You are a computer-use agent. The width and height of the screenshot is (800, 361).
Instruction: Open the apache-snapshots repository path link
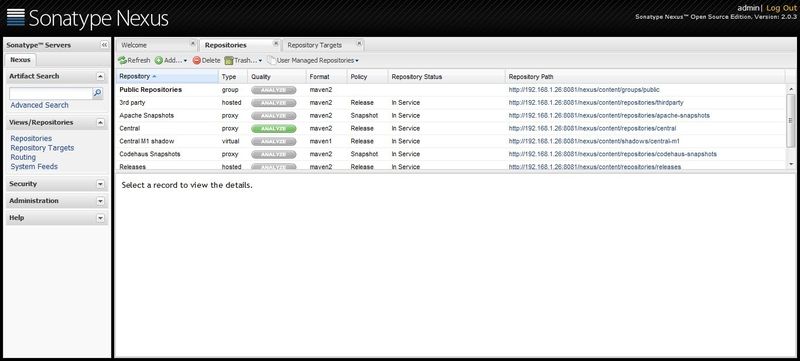[x=609, y=116]
